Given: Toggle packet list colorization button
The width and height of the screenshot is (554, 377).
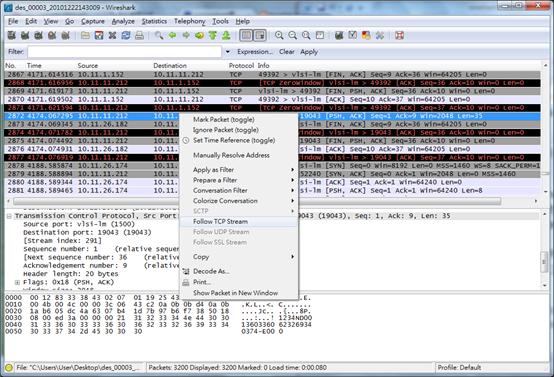Looking at the screenshot, I should (246, 35).
